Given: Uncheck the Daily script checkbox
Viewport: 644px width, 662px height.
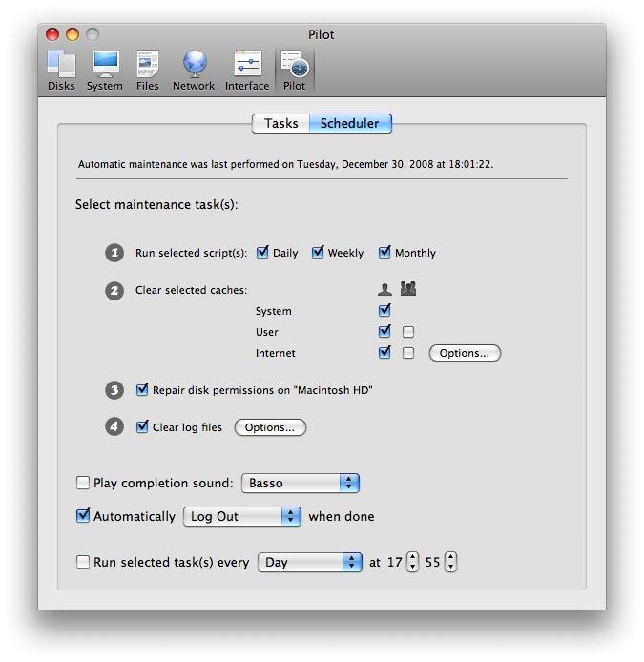Looking at the screenshot, I should pos(263,253).
